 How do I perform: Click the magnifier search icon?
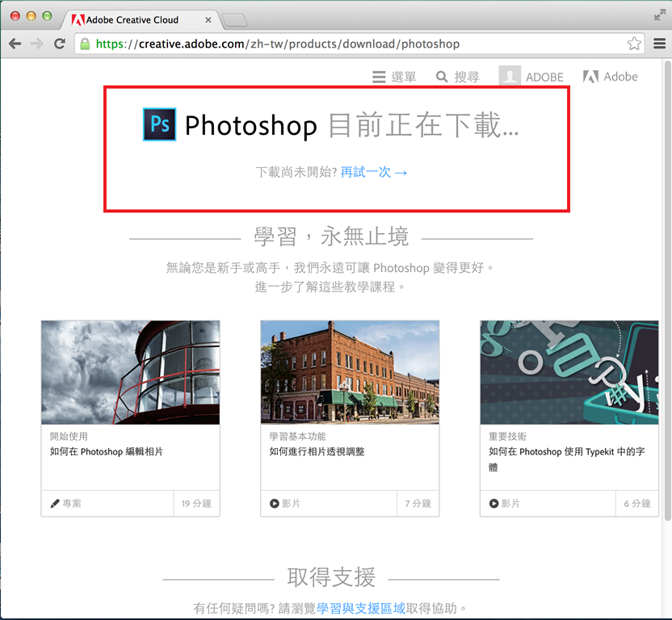pos(442,77)
